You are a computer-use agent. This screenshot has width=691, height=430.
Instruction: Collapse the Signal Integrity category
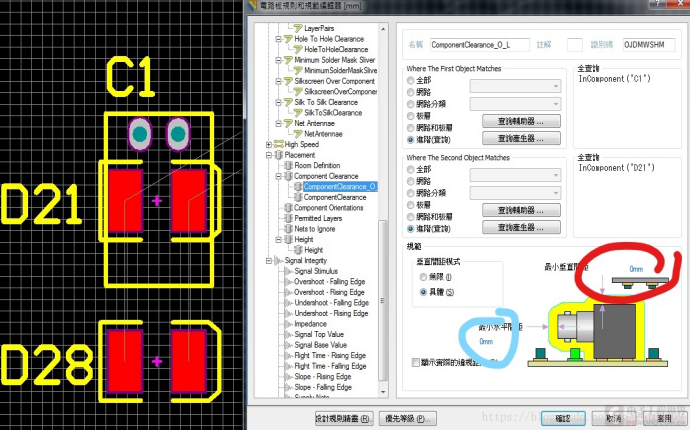coord(269,260)
